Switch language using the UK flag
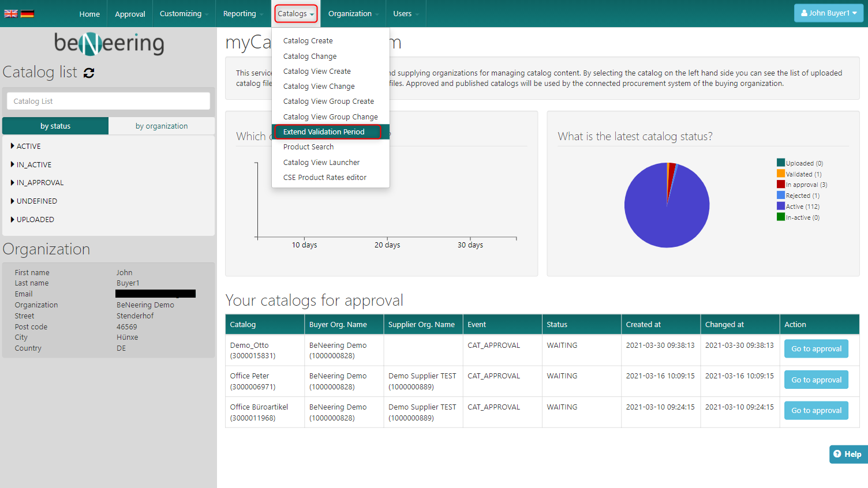Viewport: 868px width, 488px height. pos(11,14)
